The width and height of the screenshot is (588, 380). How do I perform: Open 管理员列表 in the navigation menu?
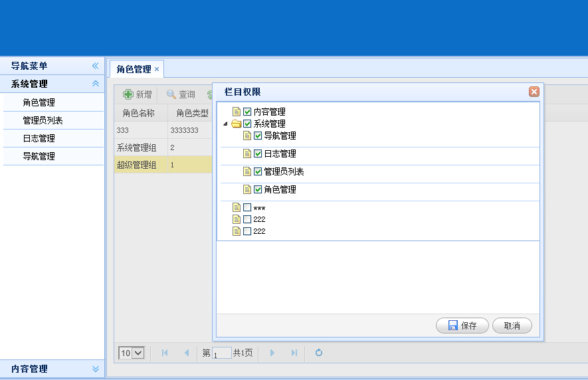53,120
